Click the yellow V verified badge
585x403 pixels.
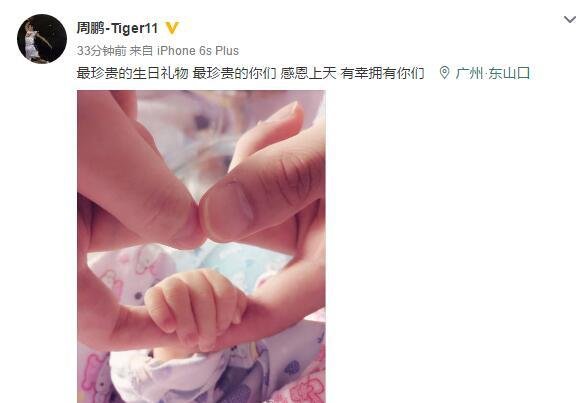coord(172,28)
